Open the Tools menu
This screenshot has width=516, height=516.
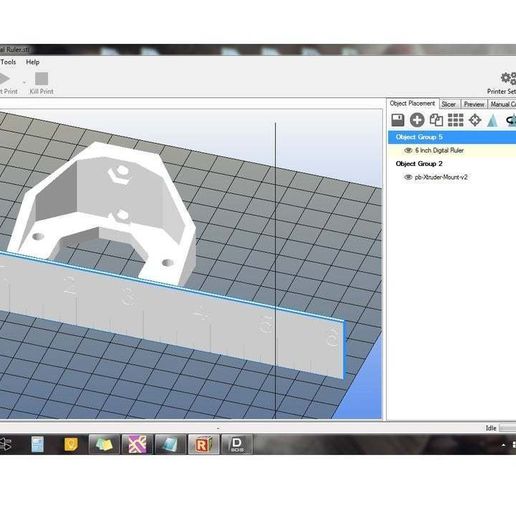click(x=8, y=62)
